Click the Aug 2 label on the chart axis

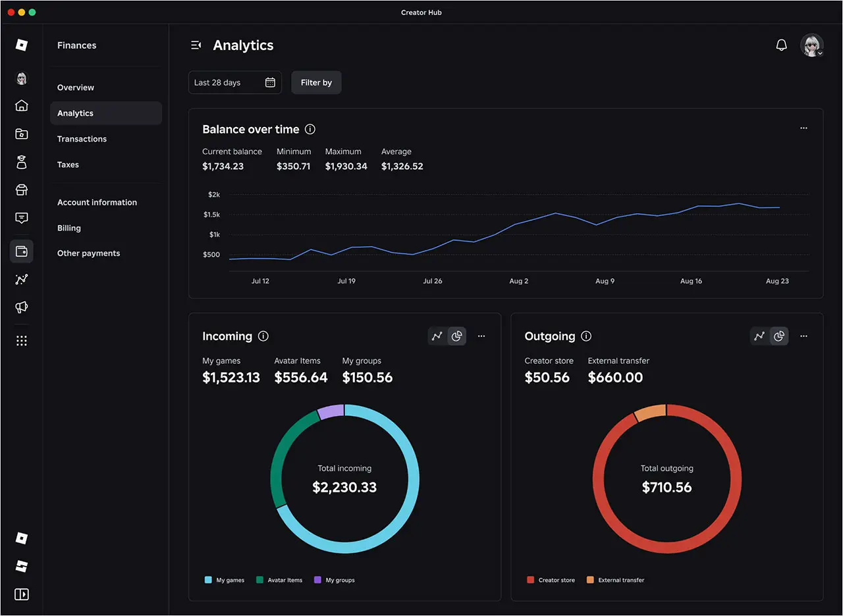[x=519, y=281]
